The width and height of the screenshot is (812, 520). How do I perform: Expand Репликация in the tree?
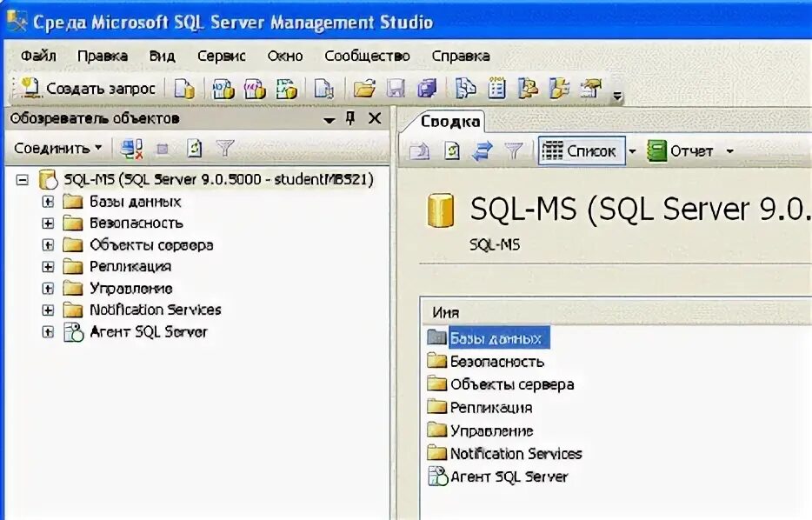[48, 267]
